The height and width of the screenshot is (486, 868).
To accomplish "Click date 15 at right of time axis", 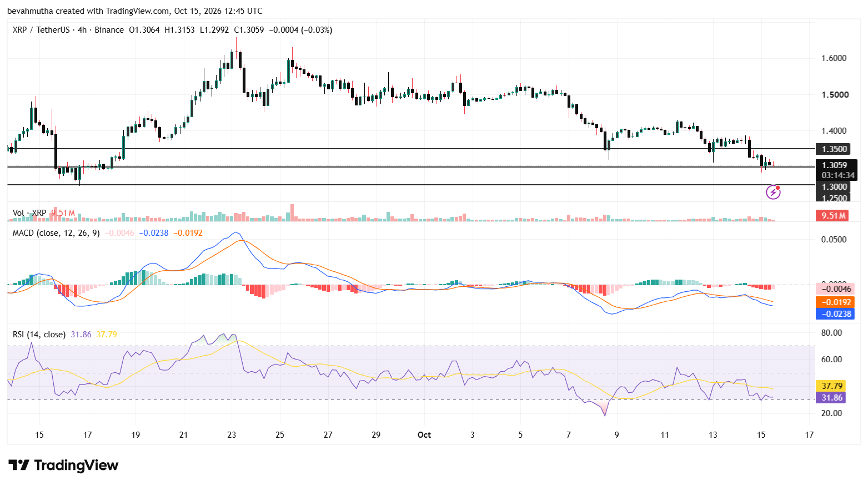I will tap(761, 435).
